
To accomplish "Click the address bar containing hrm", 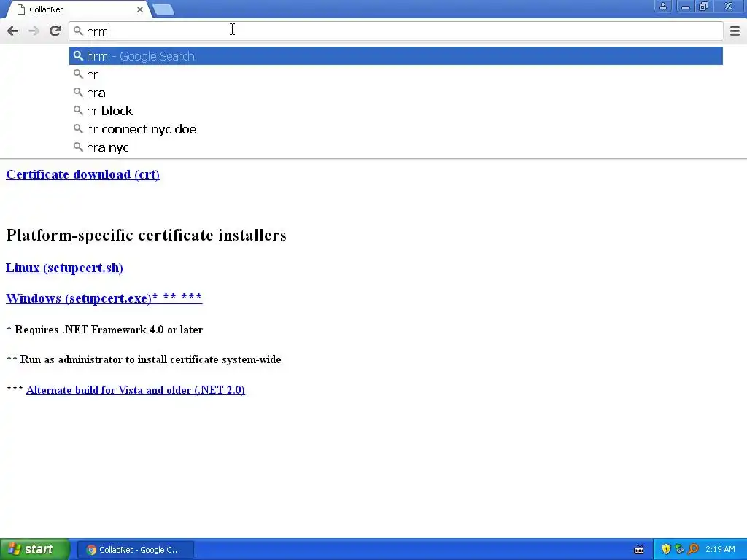I will [x=396, y=31].
